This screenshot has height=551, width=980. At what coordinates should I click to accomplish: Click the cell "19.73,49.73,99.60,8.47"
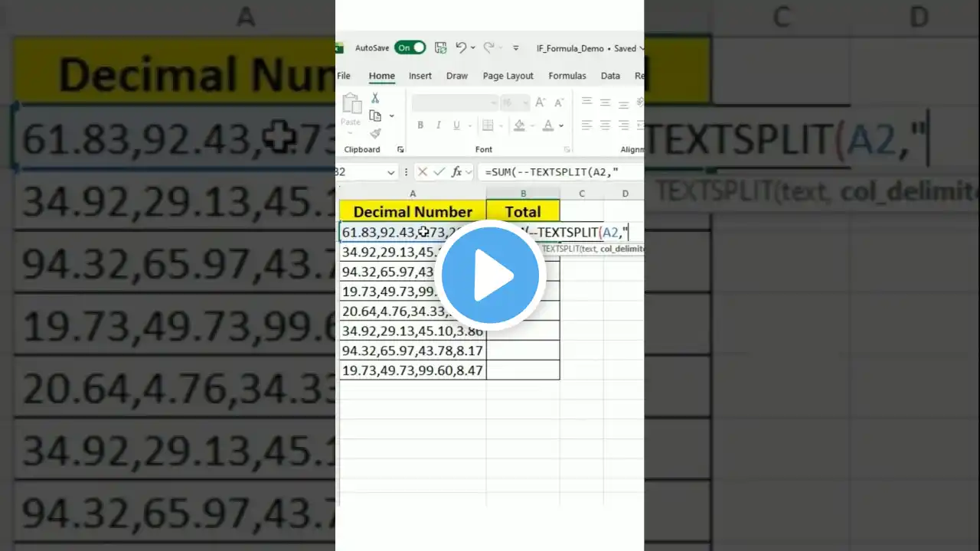[x=413, y=370]
